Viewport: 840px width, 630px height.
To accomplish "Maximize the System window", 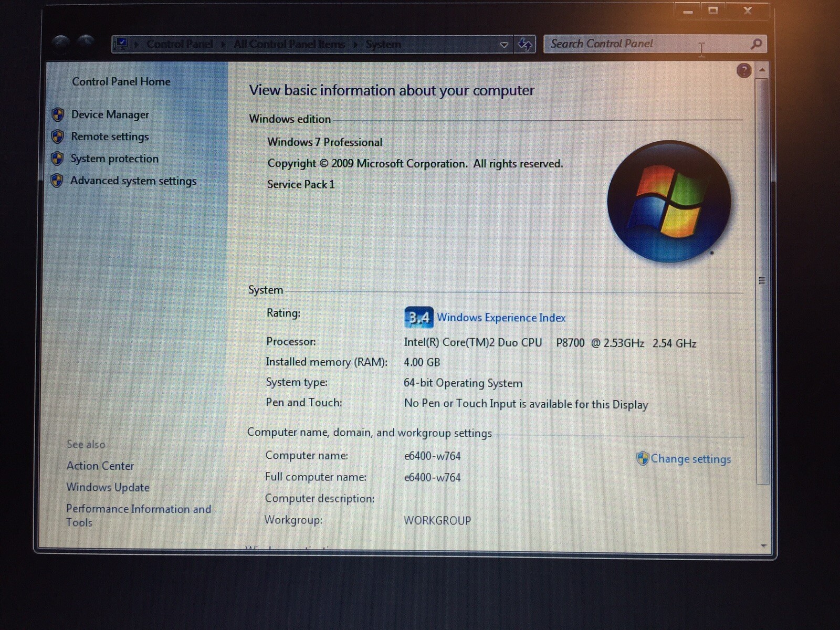I will 713,10.
